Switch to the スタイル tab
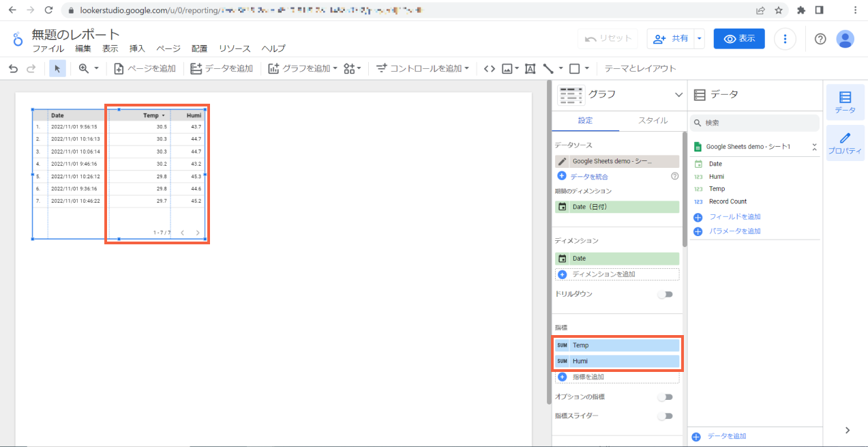The width and height of the screenshot is (868, 447). tap(653, 119)
